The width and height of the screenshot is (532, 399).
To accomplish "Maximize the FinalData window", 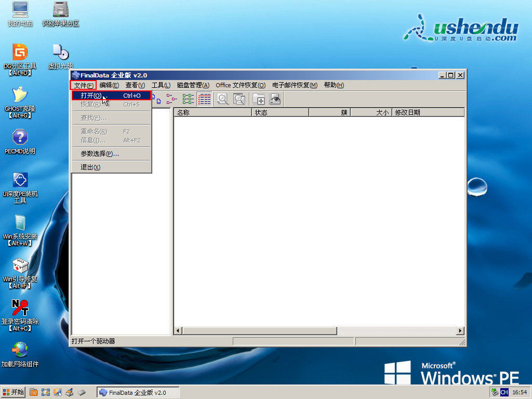I will [x=450, y=75].
